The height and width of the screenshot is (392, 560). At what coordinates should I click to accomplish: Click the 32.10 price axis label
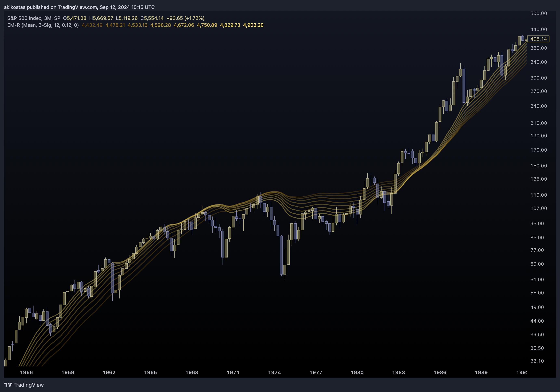click(537, 361)
